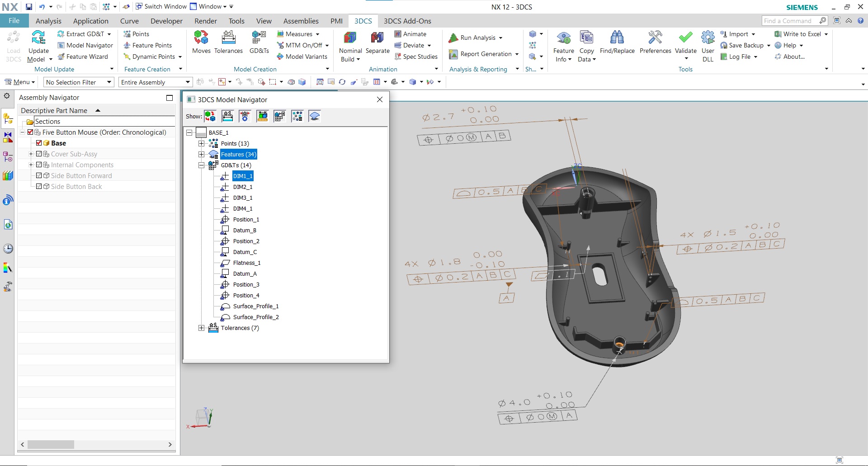
Task: Uncheck the Base part checkbox
Action: pyautogui.click(x=38, y=143)
